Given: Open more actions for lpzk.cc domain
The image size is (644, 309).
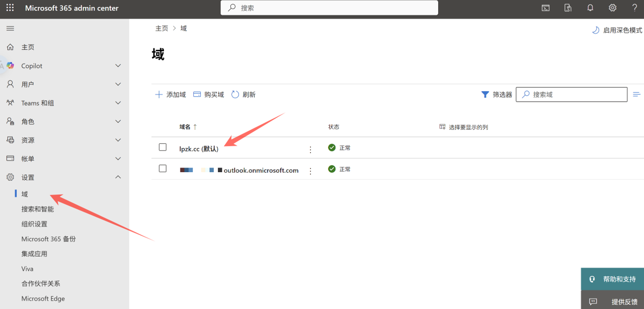Looking at the screenshot, I should pos(310,149).
